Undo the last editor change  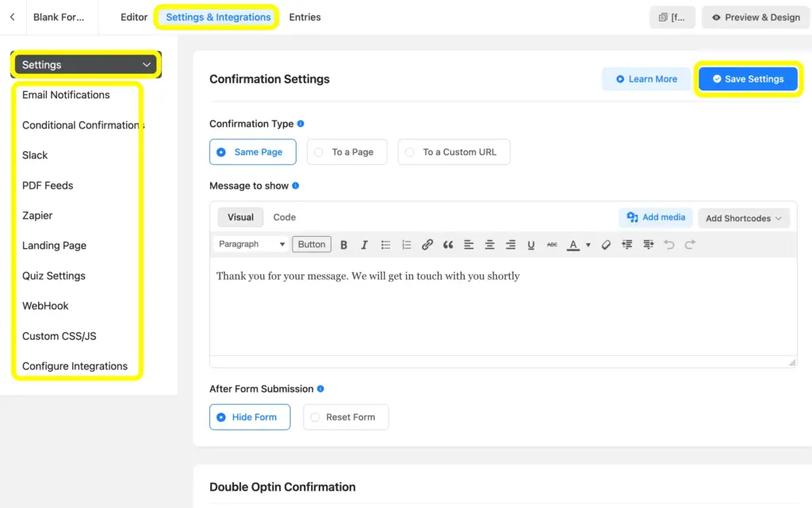point(670,244)
